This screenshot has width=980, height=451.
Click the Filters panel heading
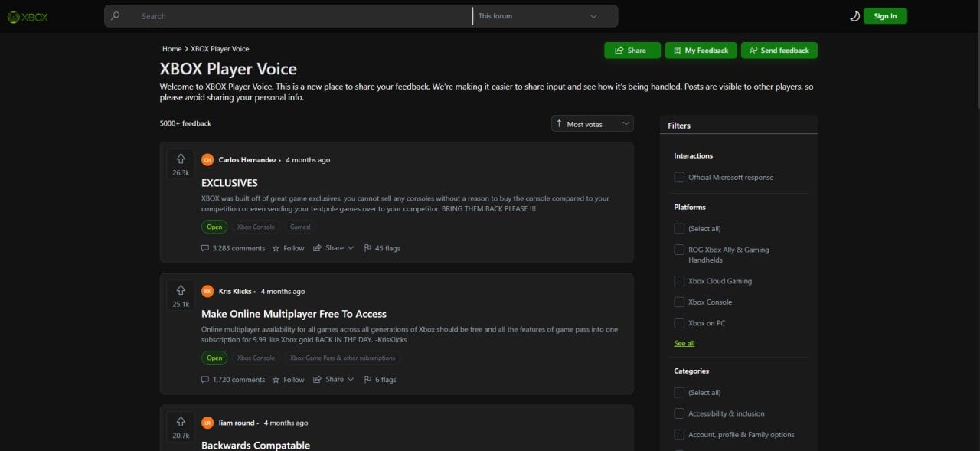679,126
